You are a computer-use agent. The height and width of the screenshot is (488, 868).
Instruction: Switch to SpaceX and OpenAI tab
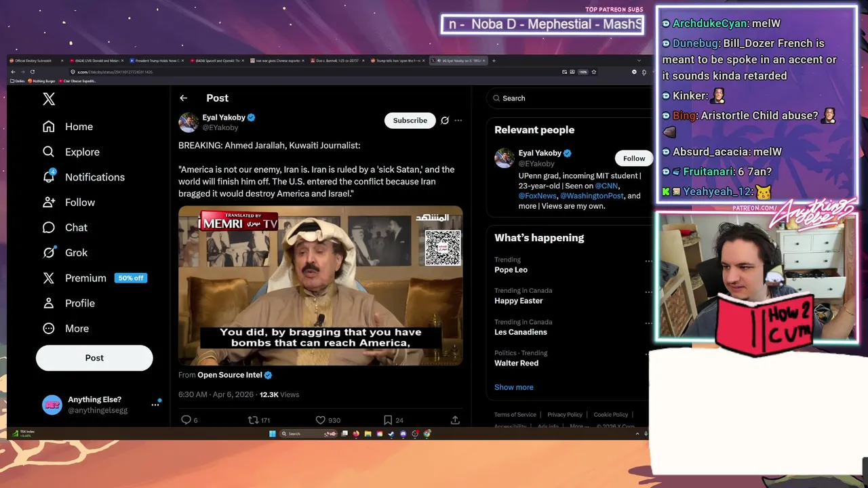216,61
